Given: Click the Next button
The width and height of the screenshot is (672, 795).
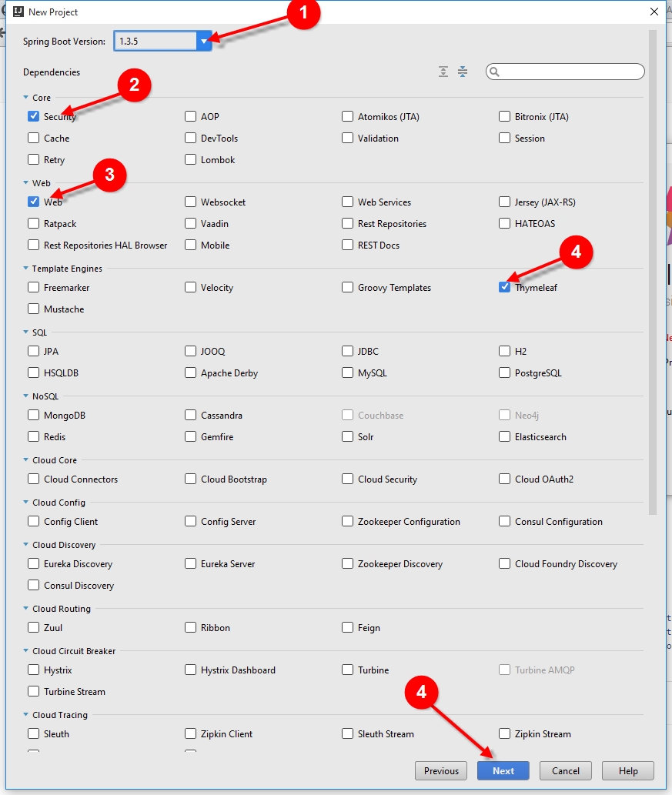Looking at the screenshot, I should tap(503, 770).
